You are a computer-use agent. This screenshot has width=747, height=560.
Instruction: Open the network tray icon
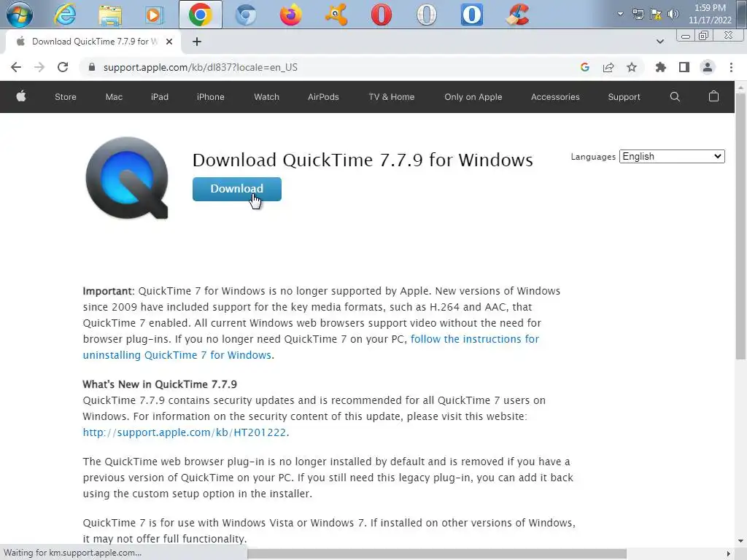click(x=638, y=15)
